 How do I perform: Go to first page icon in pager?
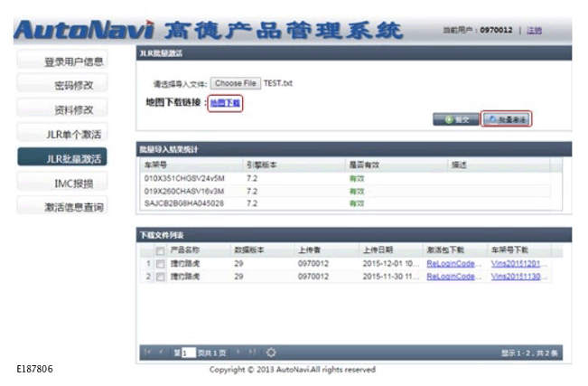(147, 353)
